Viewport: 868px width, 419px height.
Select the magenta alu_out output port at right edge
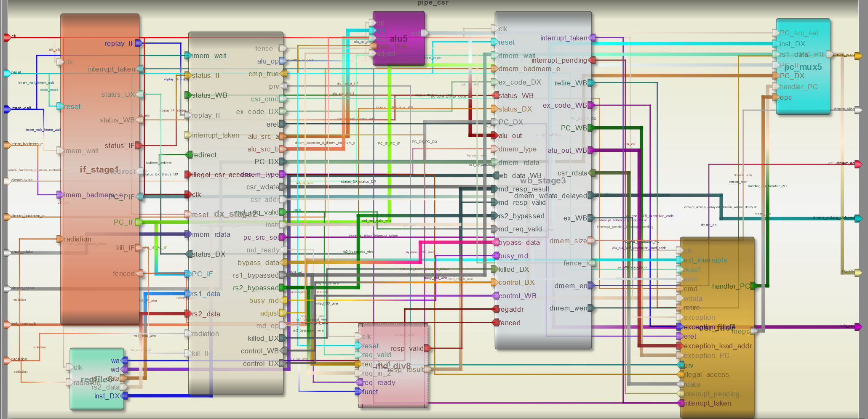[x=858, y=327]
